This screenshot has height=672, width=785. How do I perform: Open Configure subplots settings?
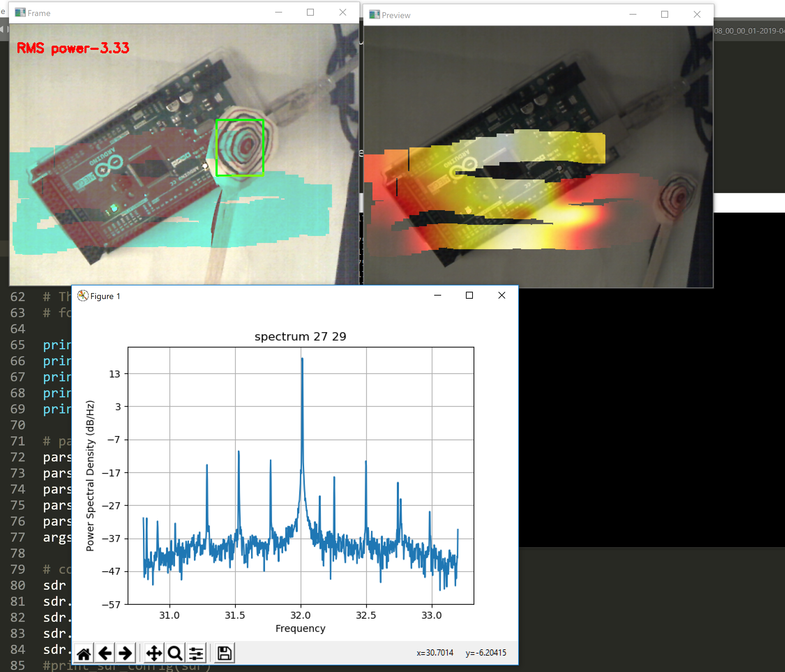tap(196, 653)
